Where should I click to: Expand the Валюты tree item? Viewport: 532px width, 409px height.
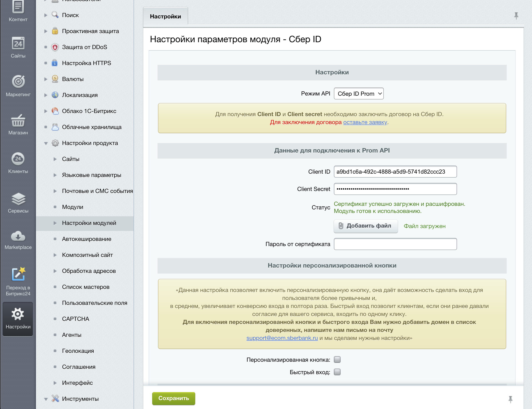(46, 79)
